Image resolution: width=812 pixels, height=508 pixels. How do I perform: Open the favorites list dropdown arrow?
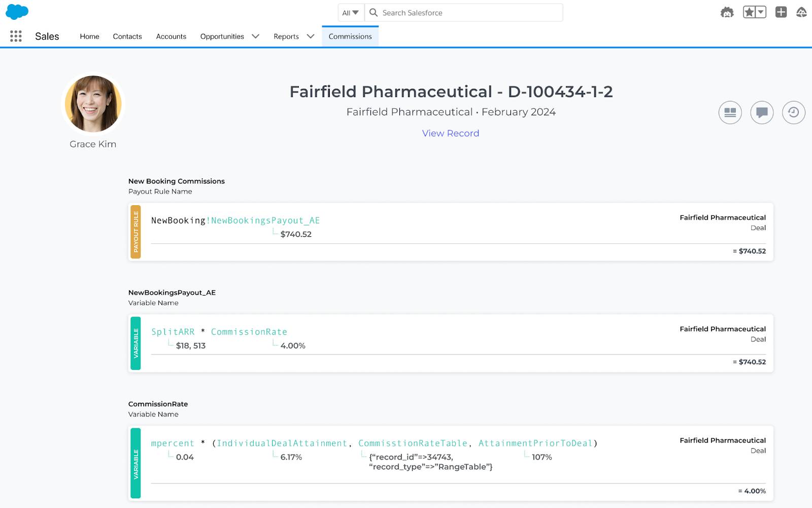coord(761,12)
